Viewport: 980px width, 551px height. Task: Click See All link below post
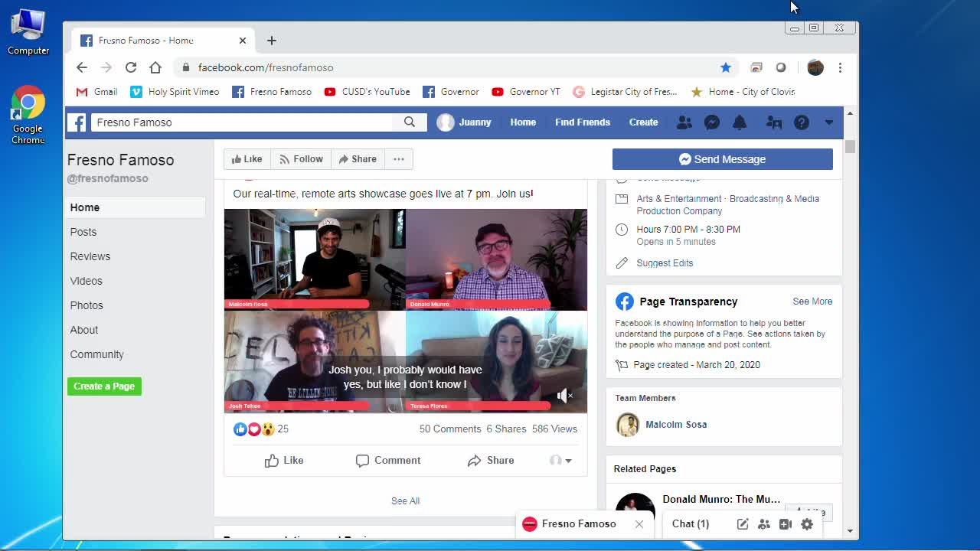coord(405,501)
